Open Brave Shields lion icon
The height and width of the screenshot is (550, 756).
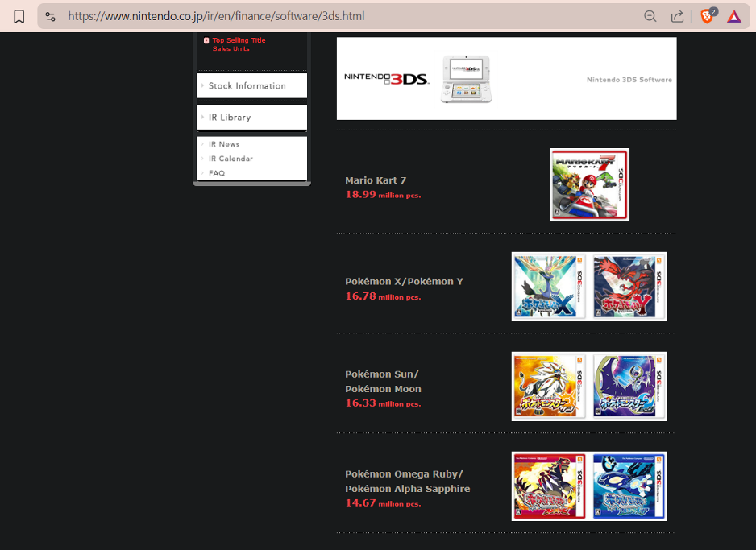pos(707,16)
